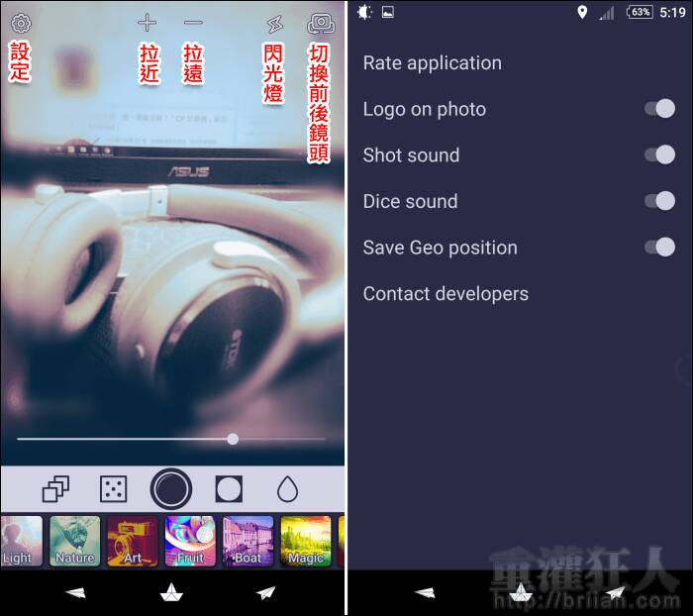This screenshot has width=693, height=616.
Task: Select the Nature filter thumbnail
Action: pyautogui.click(x=75, y=541)
